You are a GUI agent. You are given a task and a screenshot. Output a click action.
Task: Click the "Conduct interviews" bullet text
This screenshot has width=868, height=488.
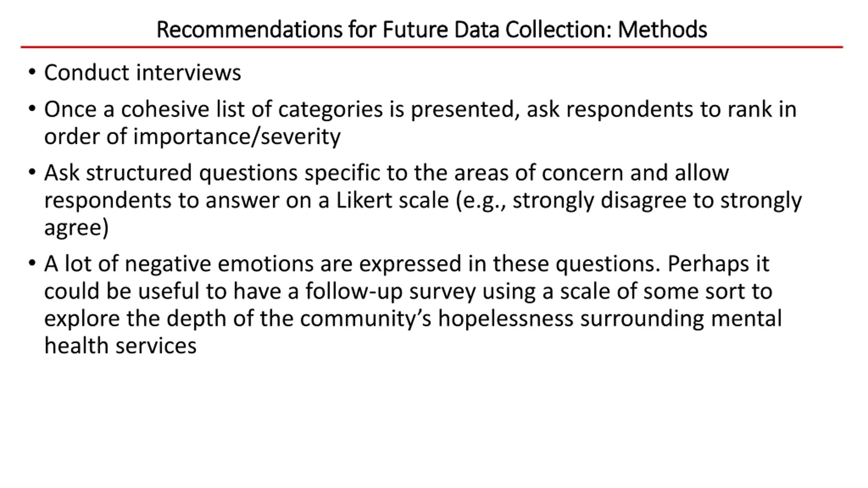tap(142, 73)
